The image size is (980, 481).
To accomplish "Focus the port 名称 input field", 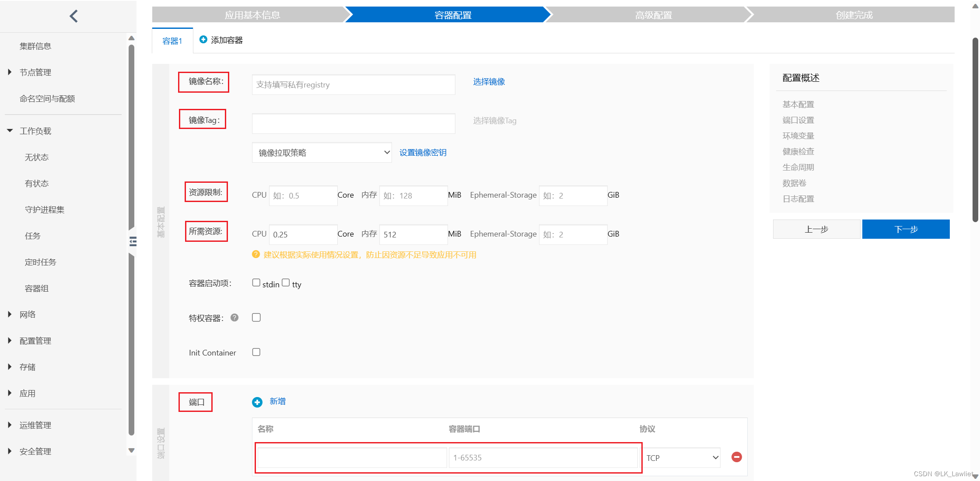I will click(352, 458).
